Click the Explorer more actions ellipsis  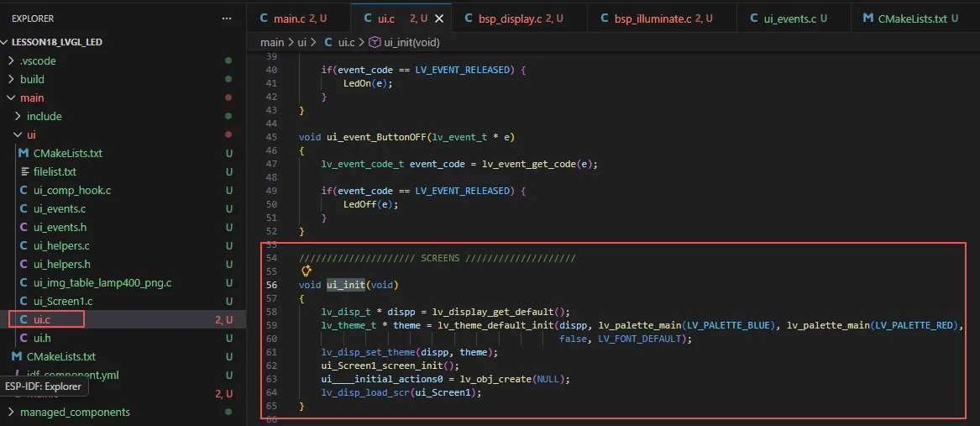(x=226, y=18)
